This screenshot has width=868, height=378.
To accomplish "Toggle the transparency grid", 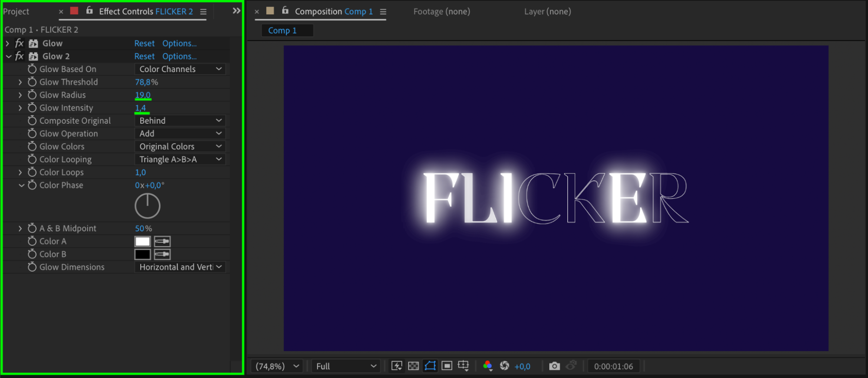I will click(x=413, y=366).
